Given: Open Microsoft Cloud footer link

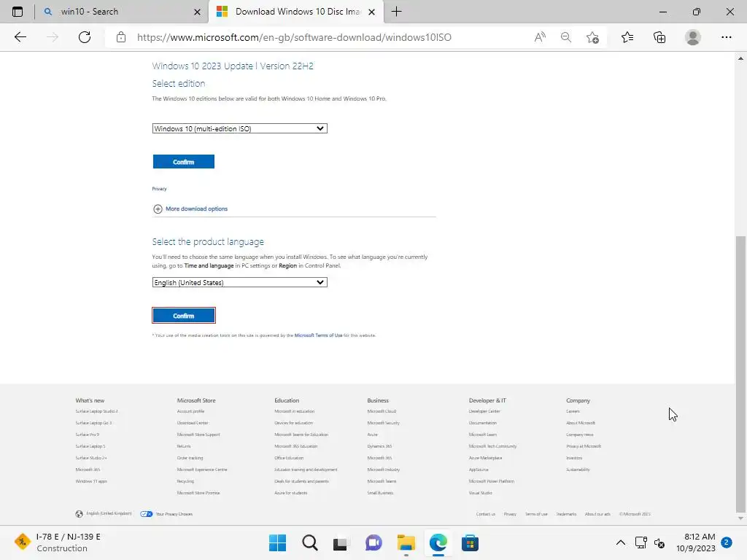Looking at the screenshot, I should tap(382, 411).
